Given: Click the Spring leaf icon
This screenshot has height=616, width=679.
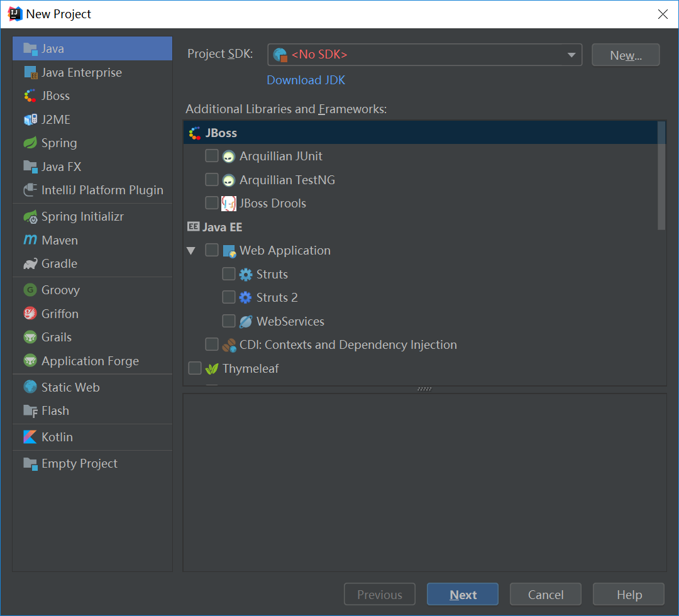Looking at the screenshot, I should tap(30, 143).
